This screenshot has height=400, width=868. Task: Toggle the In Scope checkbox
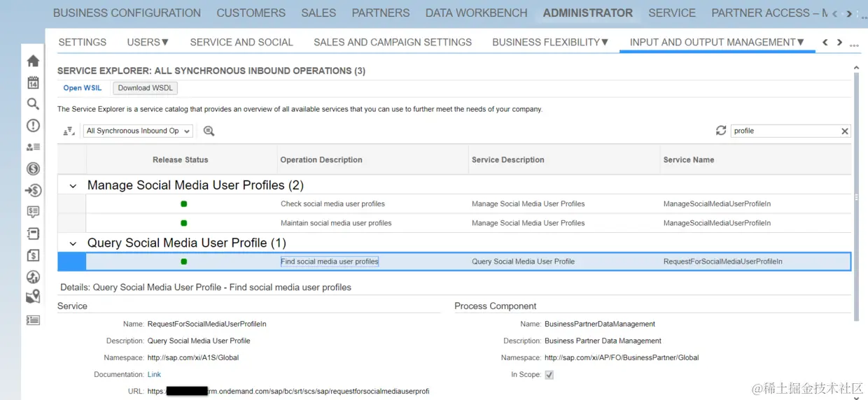click(549, 375)
